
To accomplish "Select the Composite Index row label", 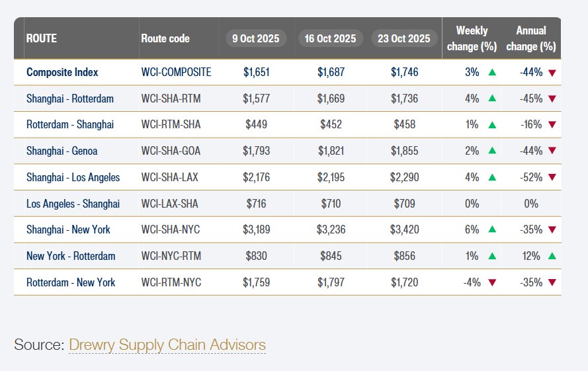I will click(x=63, y=72).
